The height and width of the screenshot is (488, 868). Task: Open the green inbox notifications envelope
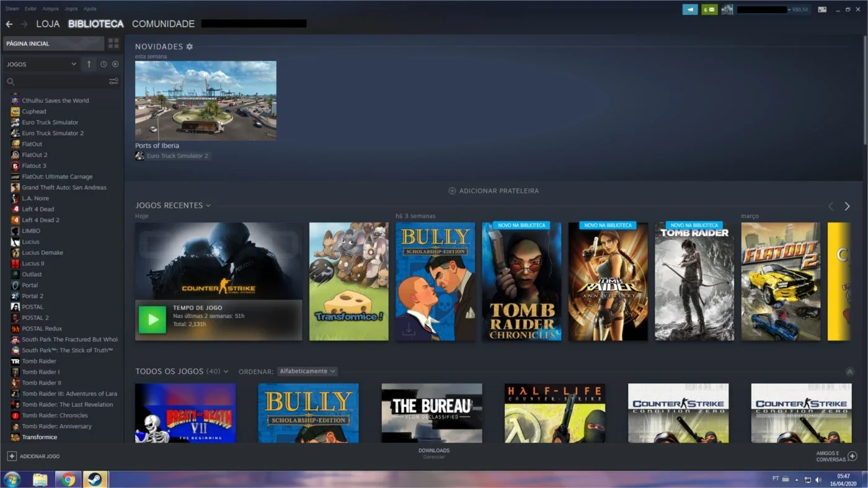pos(709,9)
